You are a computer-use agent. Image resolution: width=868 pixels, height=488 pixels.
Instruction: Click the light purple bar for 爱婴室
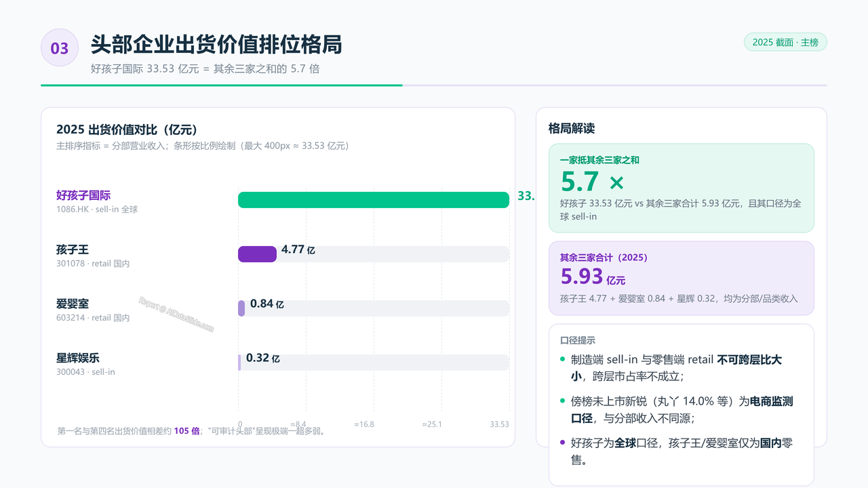[241, 308]
